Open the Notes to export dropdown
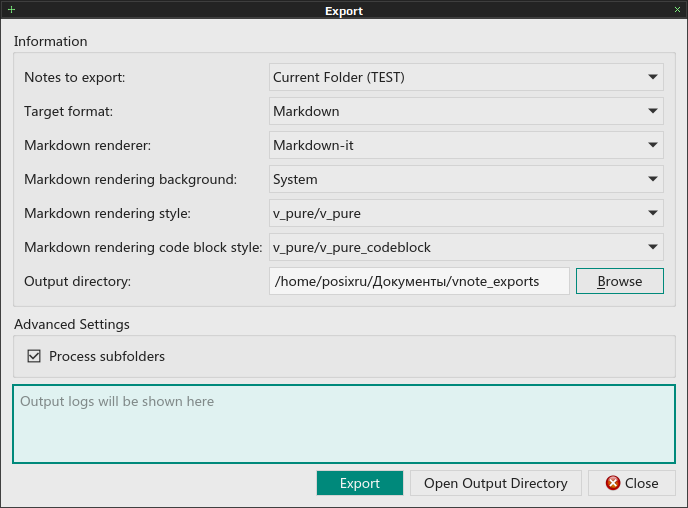This screenshot has width=688, height=508. 466,77
